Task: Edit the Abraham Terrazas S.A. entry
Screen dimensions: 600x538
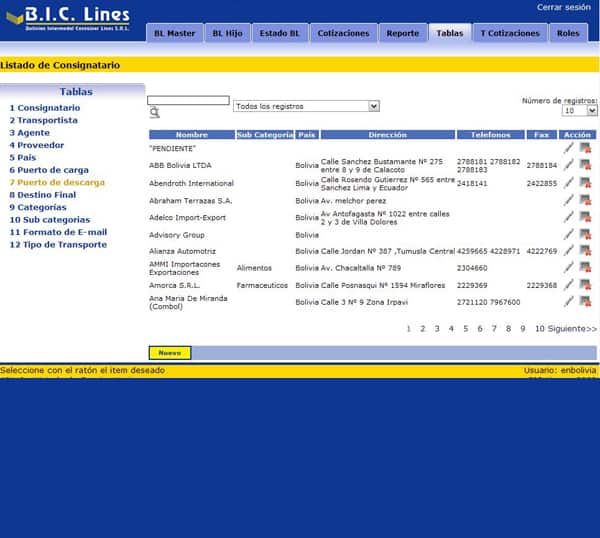Action: pos(569,200)
